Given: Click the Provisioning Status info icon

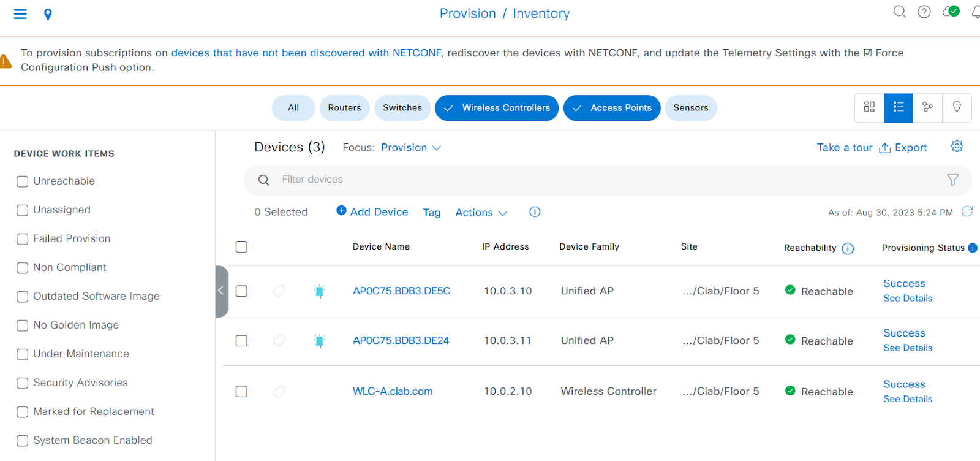Looking at the screenshot, I should point(973,248).
